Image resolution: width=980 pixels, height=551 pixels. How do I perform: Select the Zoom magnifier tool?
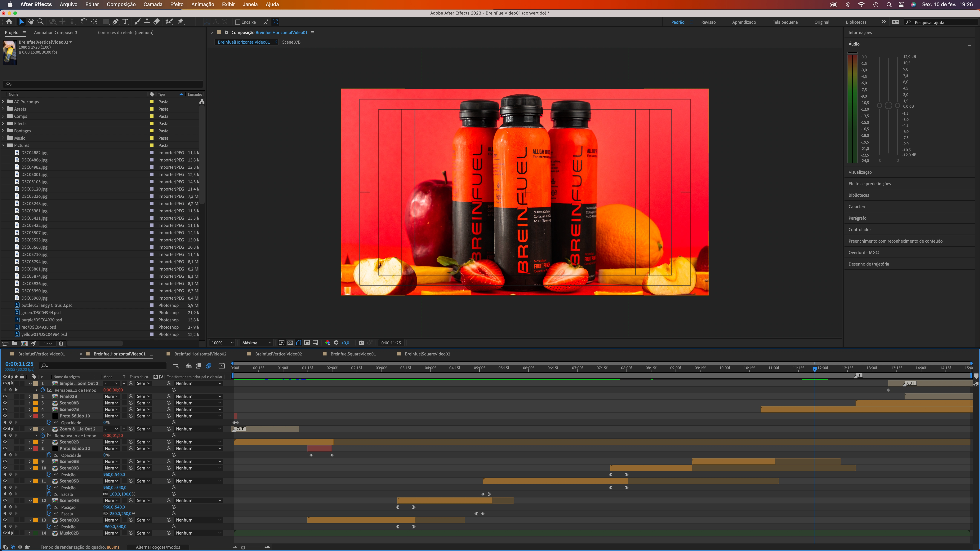[40, 22]
